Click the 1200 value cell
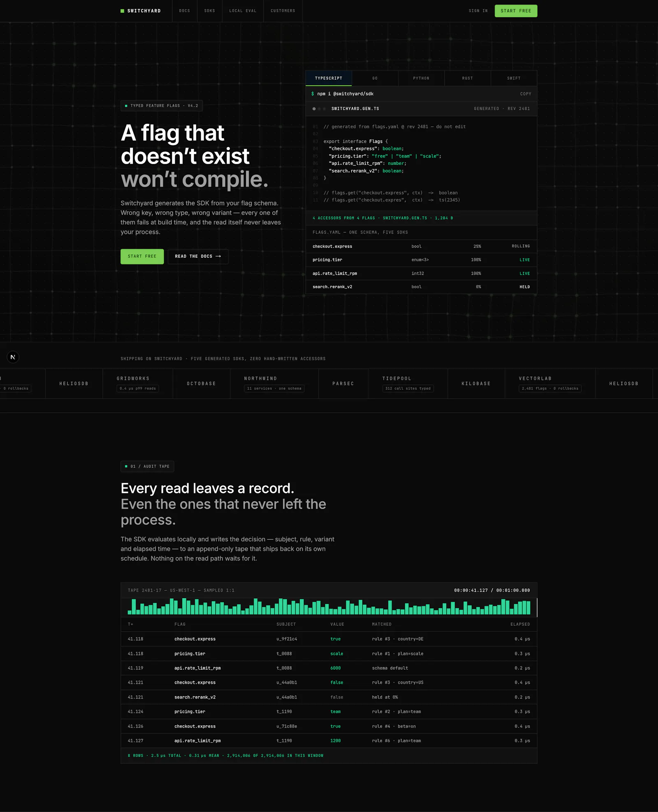This screenshot has height=812, width=658. pyautogui.click(x=335, y=741)
